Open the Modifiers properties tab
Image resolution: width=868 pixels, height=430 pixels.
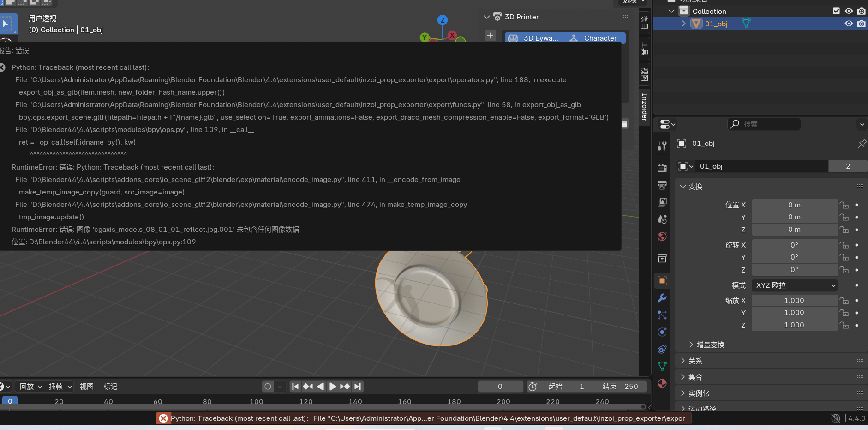point(662,298)
